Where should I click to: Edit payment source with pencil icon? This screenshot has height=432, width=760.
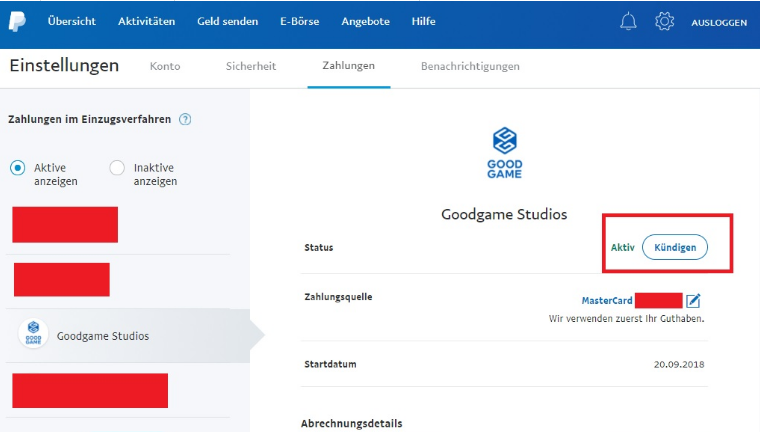click(693, 301)
